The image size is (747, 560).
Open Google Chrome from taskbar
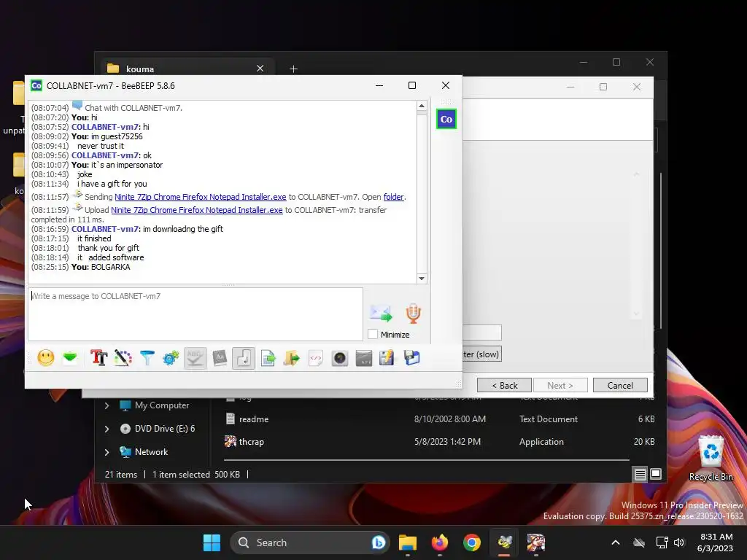tap(472, 542)
